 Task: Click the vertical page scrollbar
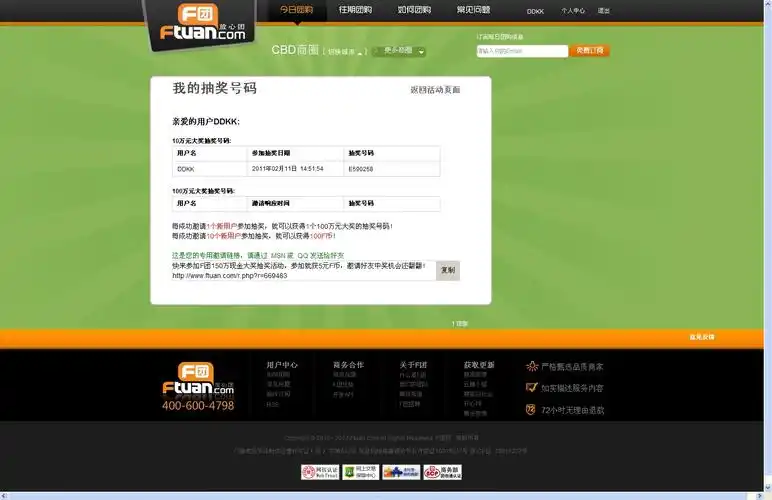click(768, 245)
